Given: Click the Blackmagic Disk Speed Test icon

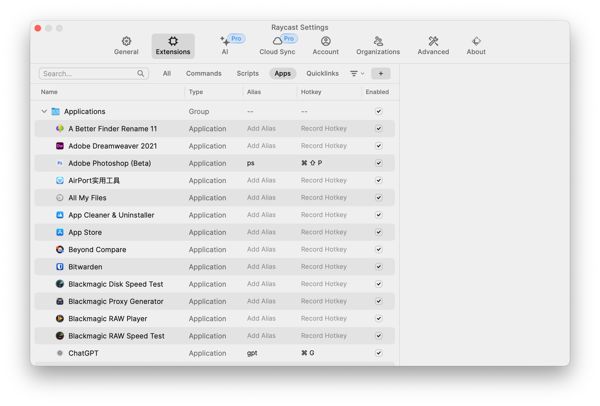Looking at the screenshot, I should (x=60, y=284).
